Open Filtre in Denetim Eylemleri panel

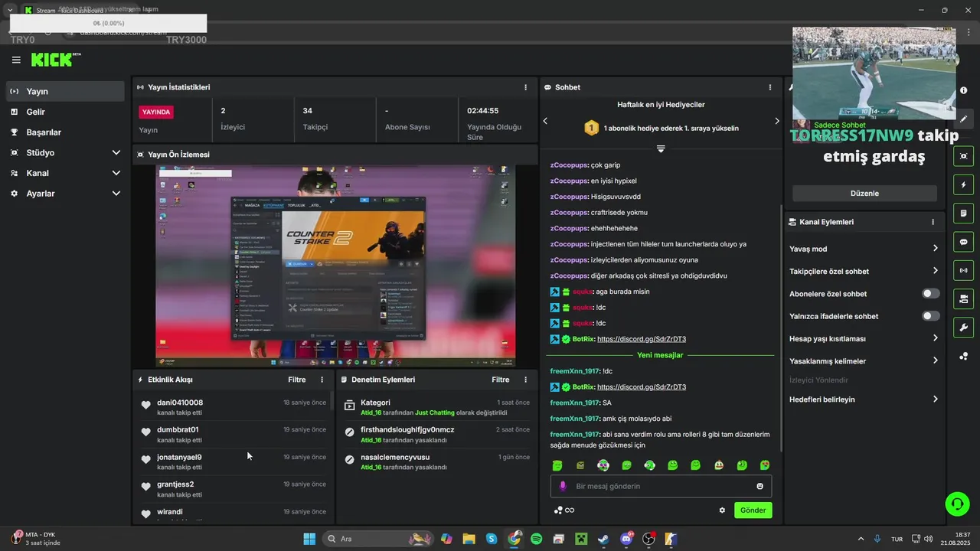point(501,380)
